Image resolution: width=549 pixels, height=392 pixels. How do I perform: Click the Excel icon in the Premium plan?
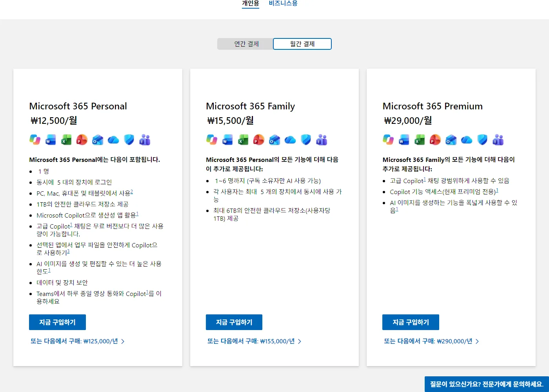pyautogui.click(x=420, y=140)
